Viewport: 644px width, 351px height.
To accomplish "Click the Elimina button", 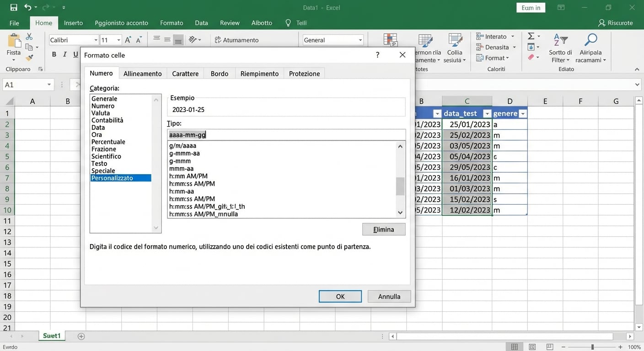I will (384, 229).
